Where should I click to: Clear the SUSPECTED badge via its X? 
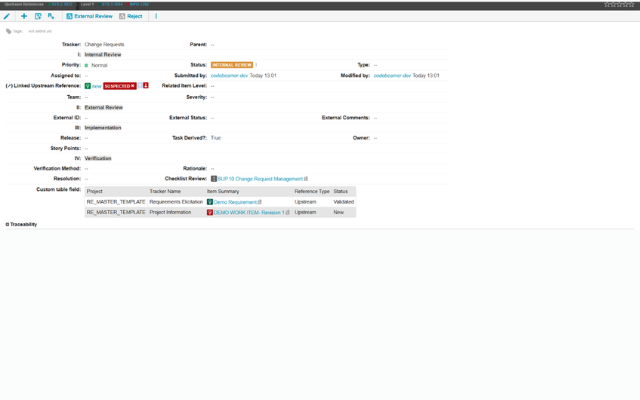(x=133, y=86)
